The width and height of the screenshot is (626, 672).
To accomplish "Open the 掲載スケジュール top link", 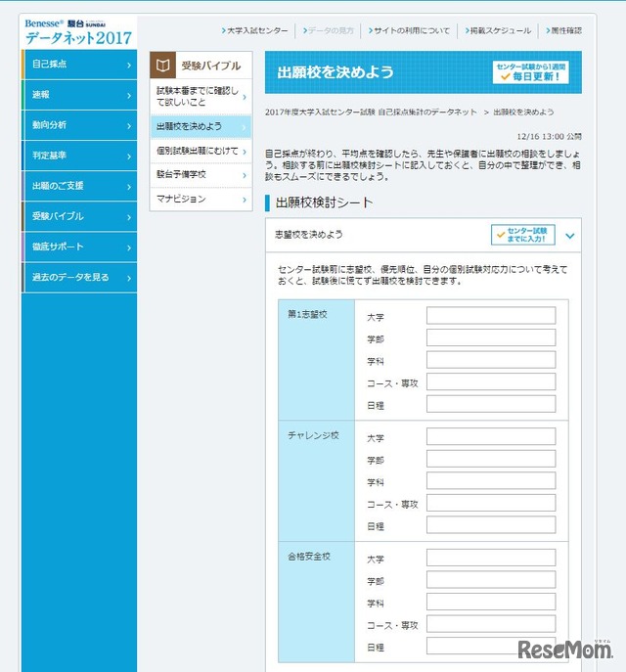I will pos(498,31).
